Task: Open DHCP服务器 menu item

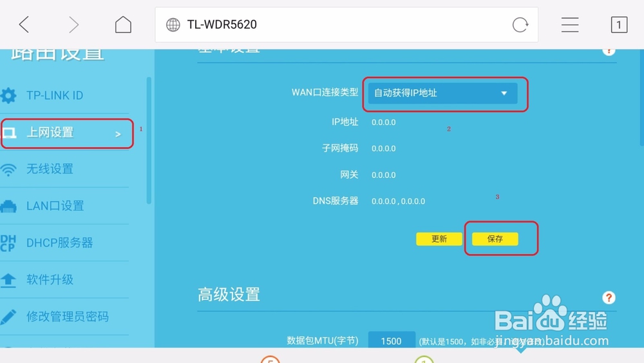Action: [x=64, y=243]
